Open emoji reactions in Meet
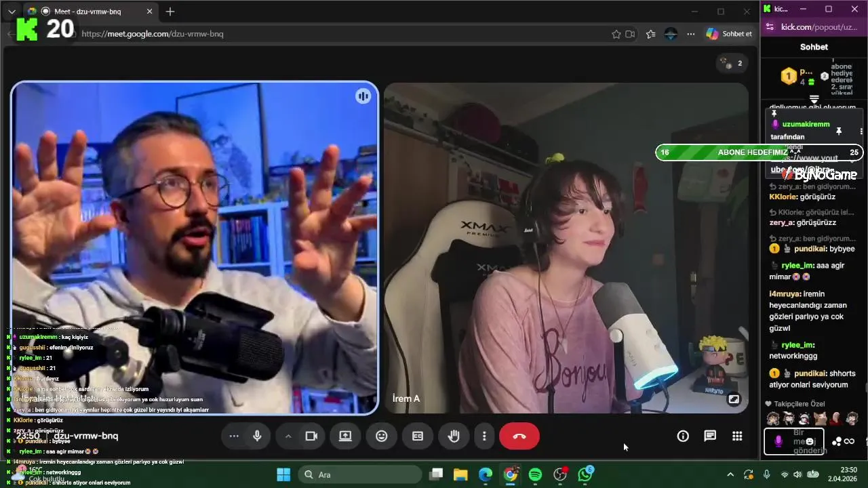The height and width of the screenshot is (488, 868). [x=382, y=436]
